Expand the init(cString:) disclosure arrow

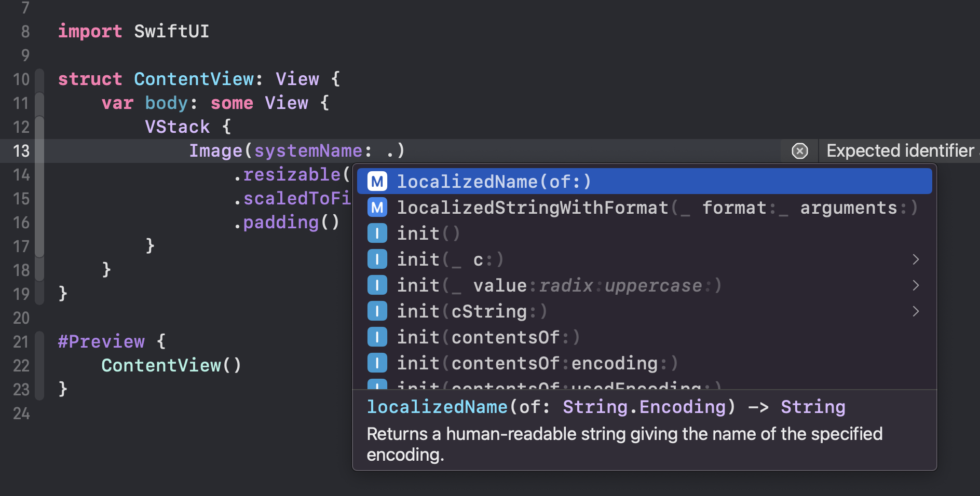click(x=915, y=311)
